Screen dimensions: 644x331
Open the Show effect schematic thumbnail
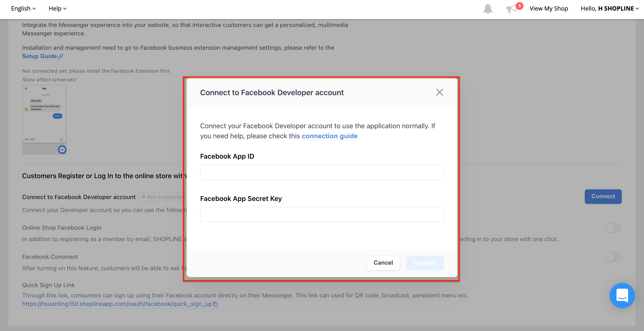click(x=44, y=119)
